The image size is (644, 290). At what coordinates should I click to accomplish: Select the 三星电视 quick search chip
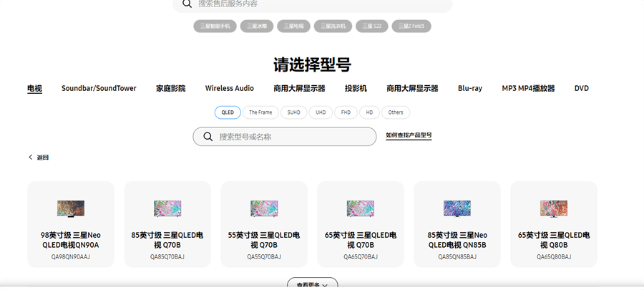click(x=293, y=26)
